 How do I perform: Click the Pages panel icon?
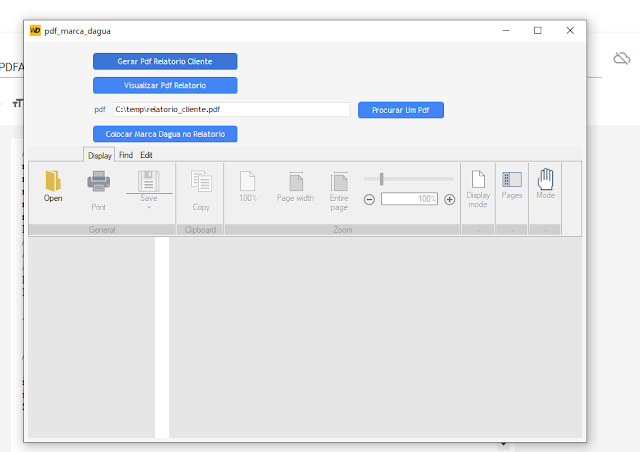tap(512, 179)
